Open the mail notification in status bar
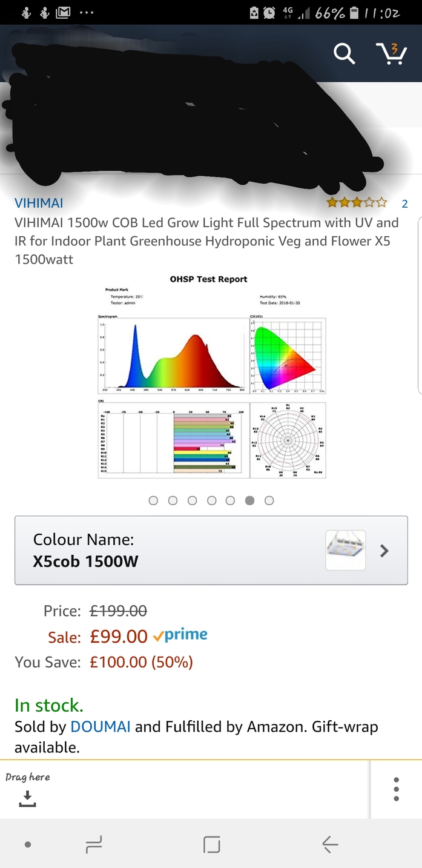Screen dimensions: 422x868 (x=63, y=12)
